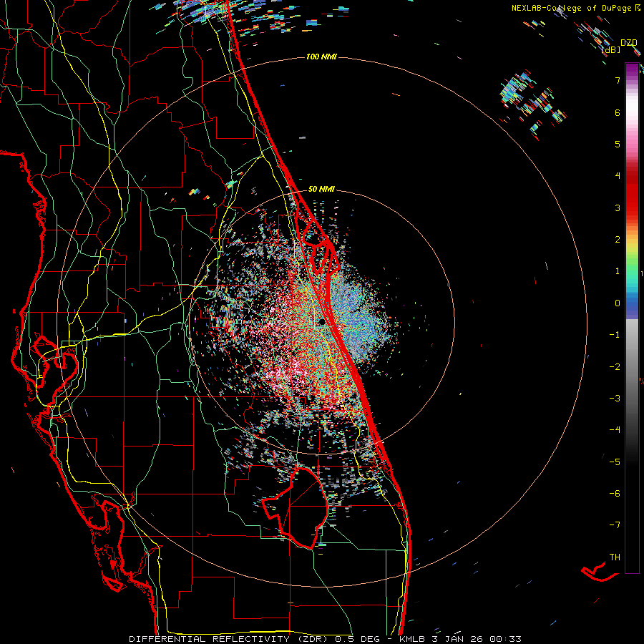Click the DIFFERENTIAL REFLECTIVITY caption text
The image size is (644, 644).
click(209, 639)
